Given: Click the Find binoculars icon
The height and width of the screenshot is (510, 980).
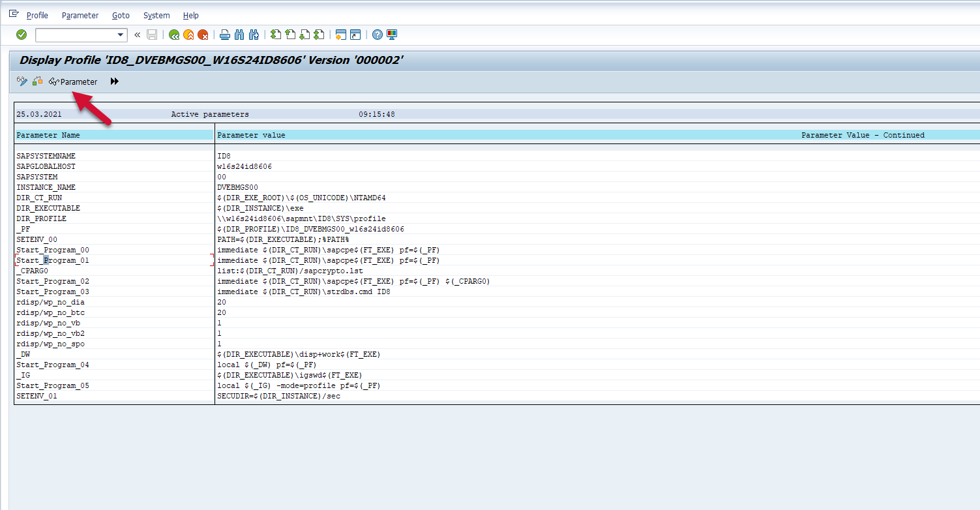Looking at the screenshot, I should click(239, 35).
